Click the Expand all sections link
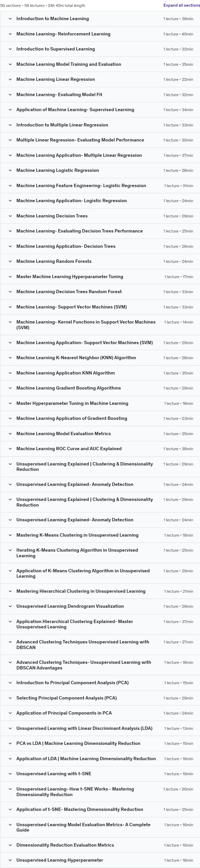 tap(181, 5)
